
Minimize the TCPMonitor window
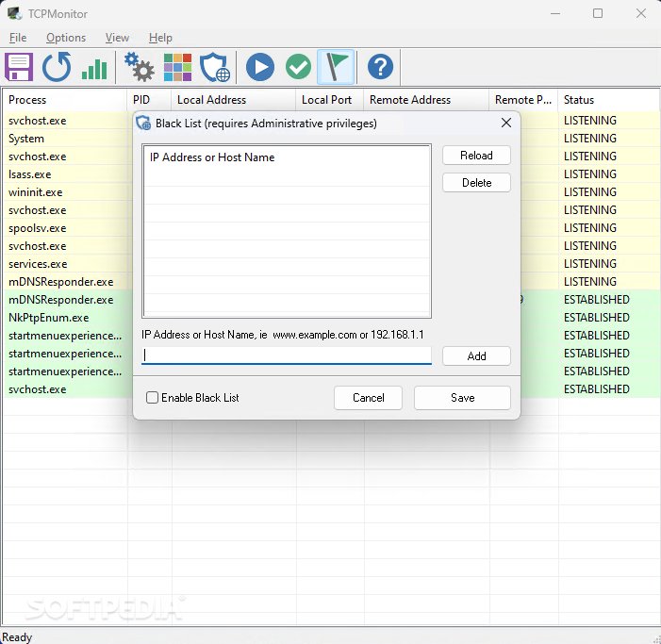coord(555,13)
